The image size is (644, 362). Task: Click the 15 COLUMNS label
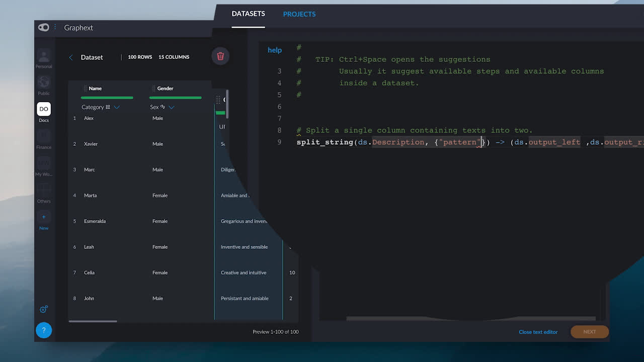coord(174,57)
